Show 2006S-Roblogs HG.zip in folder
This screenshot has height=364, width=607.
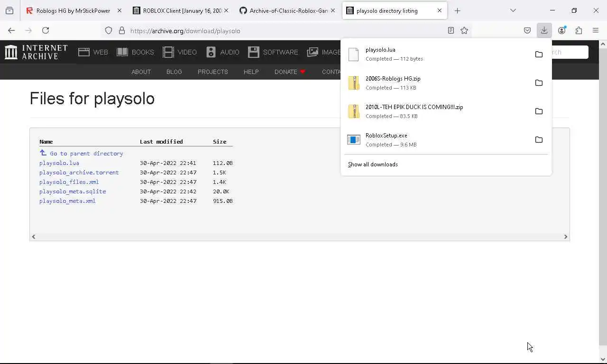[x=539, y=83]
